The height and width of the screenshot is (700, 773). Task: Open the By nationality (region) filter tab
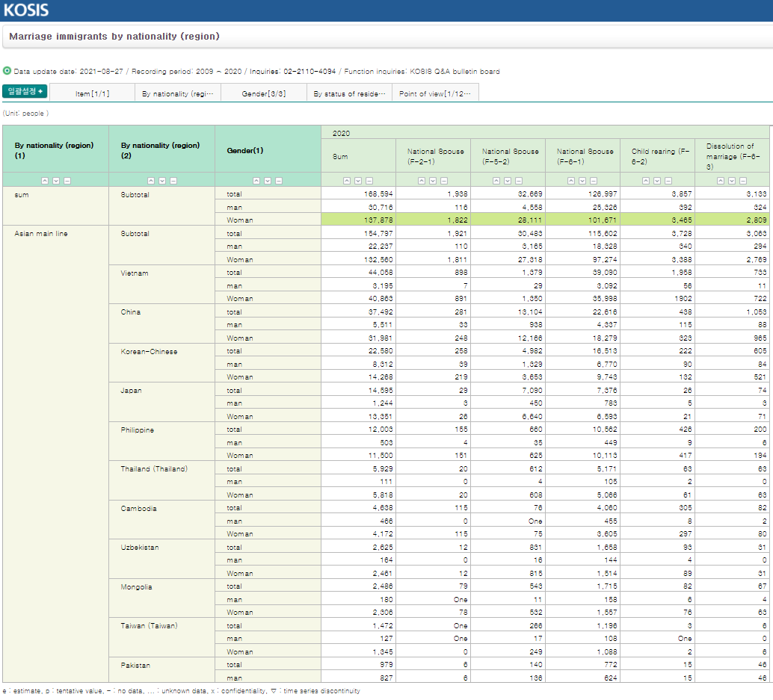(x=177, y=94)
